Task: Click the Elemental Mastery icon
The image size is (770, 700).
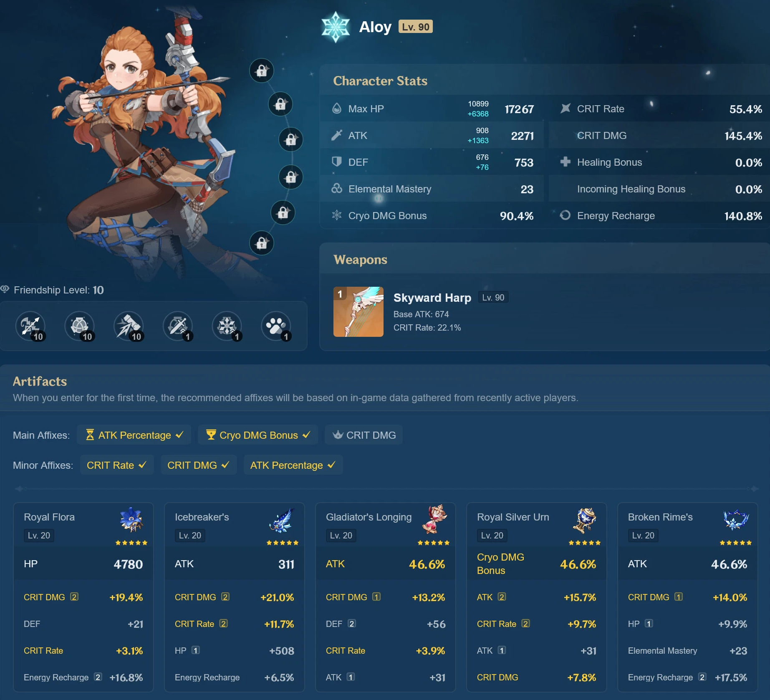Action: (x=337, y=189)
